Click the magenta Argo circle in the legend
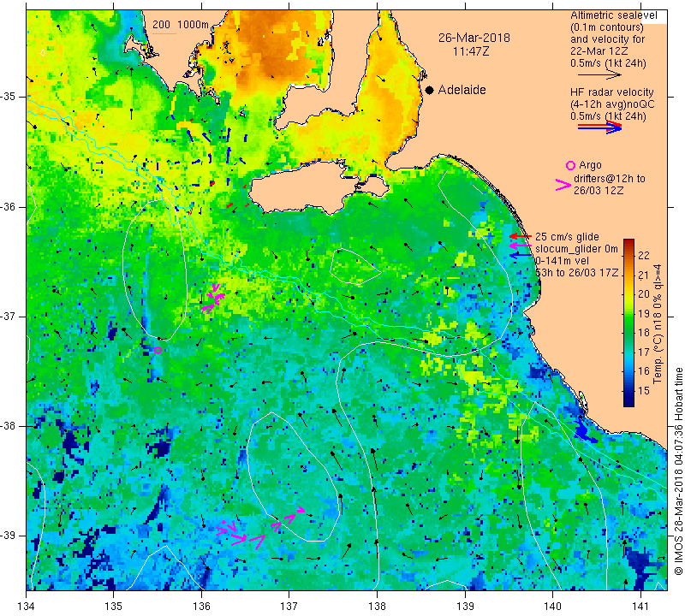 (570, 165)
